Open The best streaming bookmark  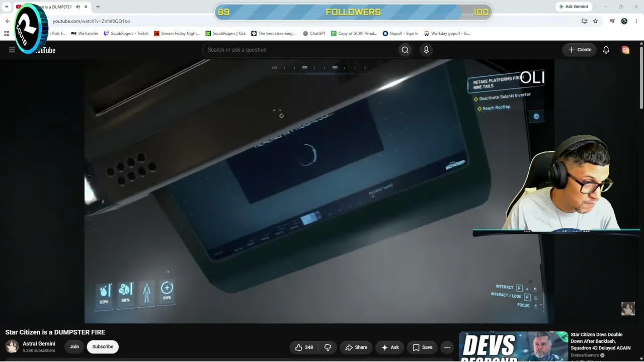tap(274, 34)
